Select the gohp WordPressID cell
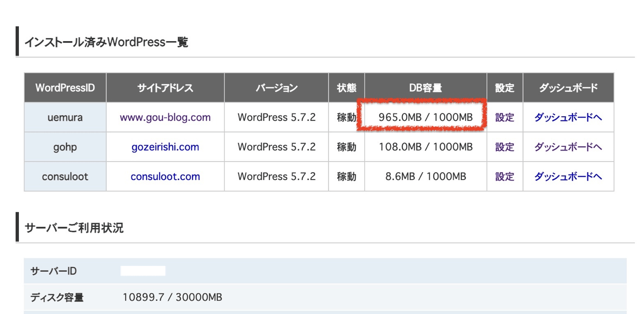The width and height of the screenshot is (644, 314). [x=65, y=147]
